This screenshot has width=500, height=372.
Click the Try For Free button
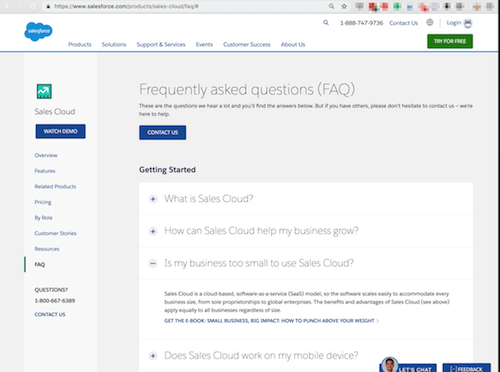pos(450,41)
